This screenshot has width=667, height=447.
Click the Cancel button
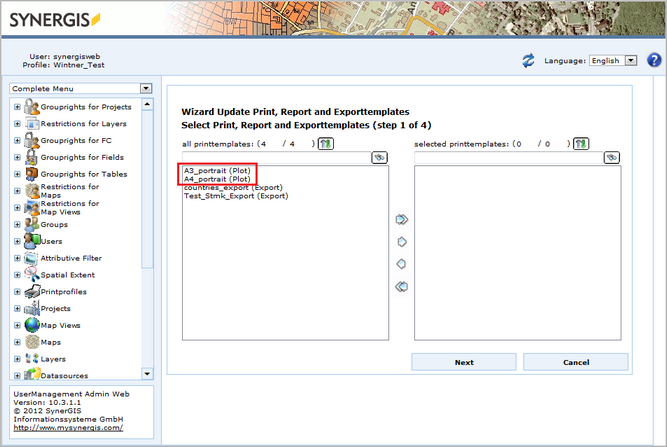576,362
